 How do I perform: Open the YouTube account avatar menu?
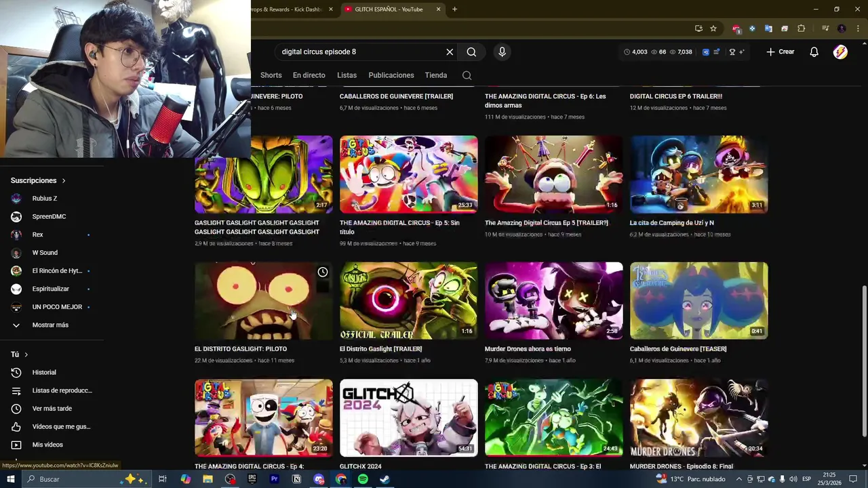pos(840,52)
